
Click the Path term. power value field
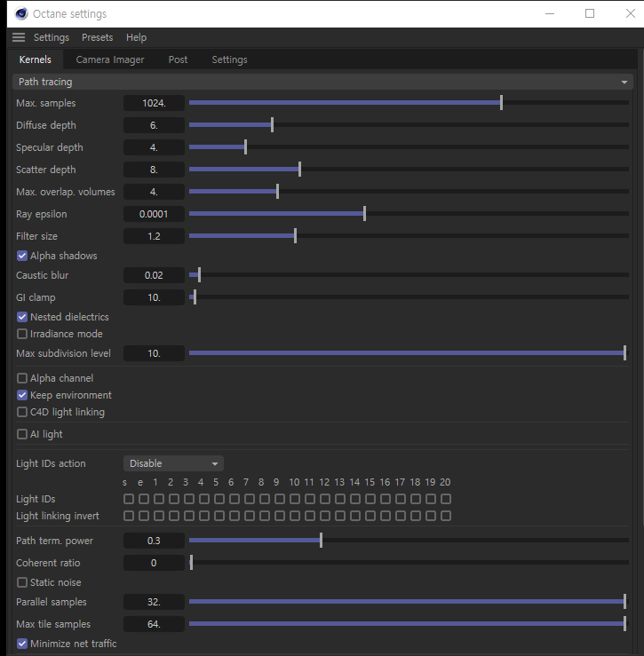[x=154, y=541]
